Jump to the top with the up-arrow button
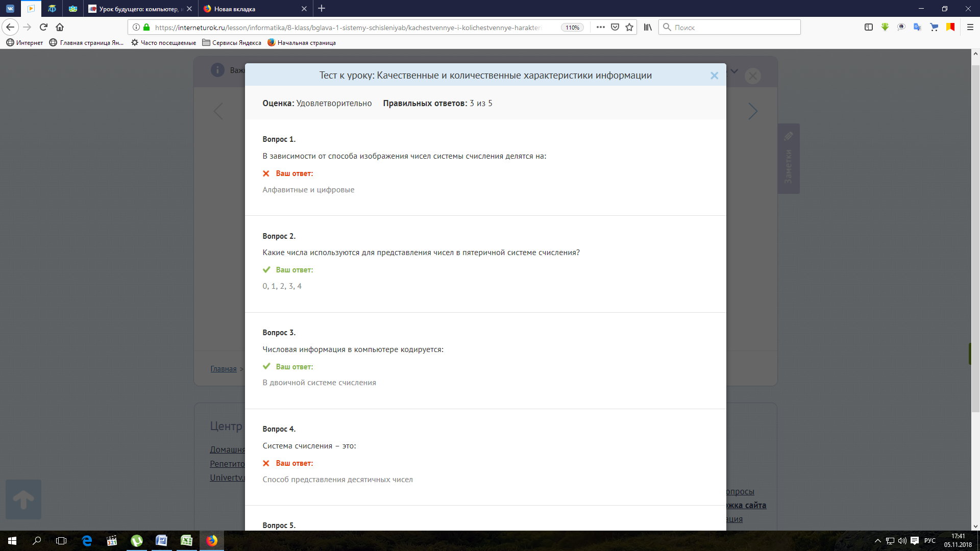 point(23,499)
